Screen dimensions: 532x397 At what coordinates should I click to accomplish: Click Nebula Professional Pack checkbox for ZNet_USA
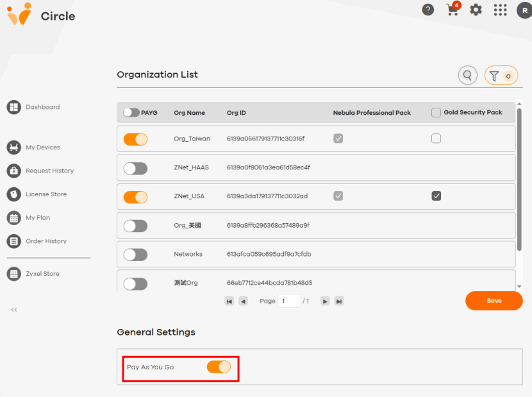[x=338, y=196]
